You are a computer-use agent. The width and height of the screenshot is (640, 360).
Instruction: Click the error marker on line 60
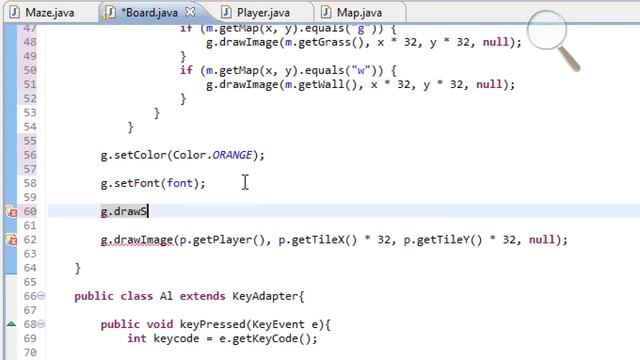pyautogui.click(x=11, y=211)
